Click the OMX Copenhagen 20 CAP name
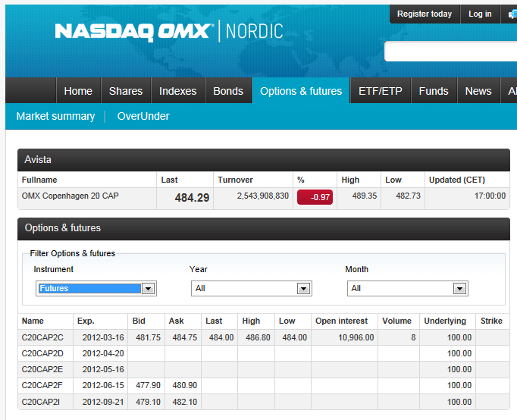 [x=70, y=196]
